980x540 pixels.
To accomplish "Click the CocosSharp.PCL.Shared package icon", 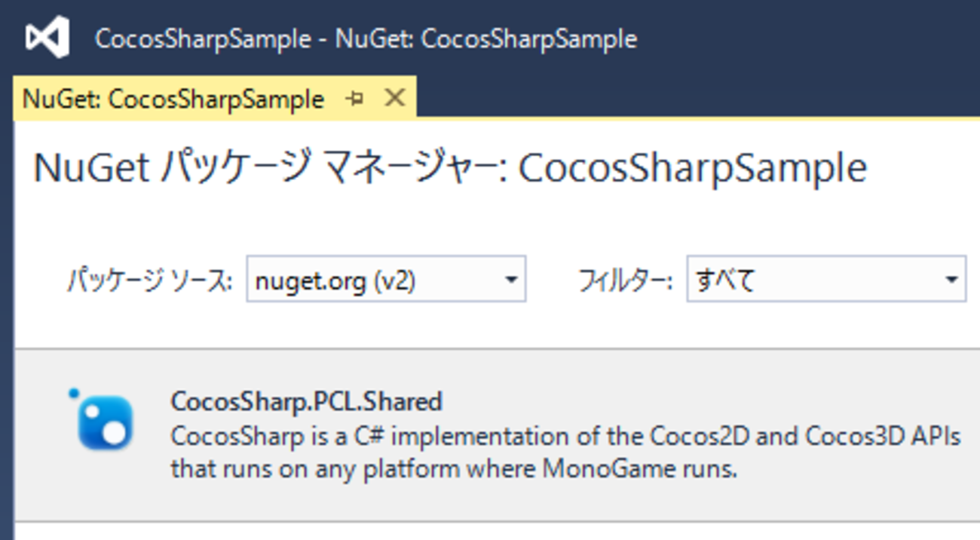I will click(104, 422).
